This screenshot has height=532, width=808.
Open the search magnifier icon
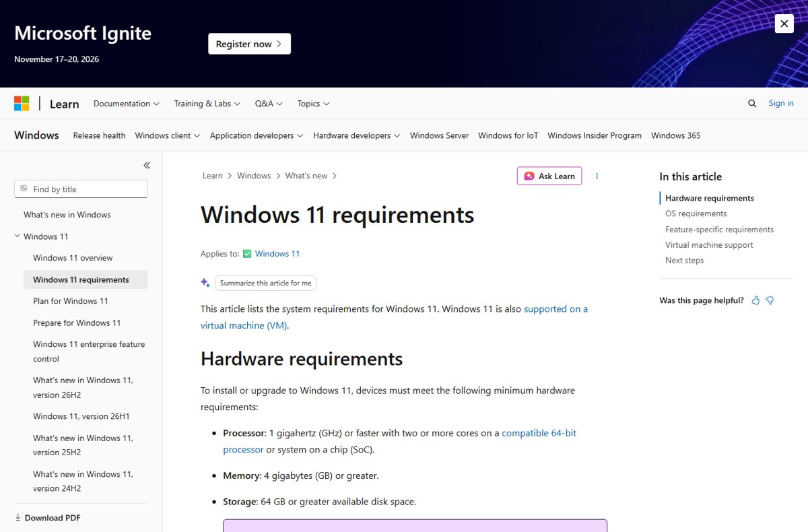pos(752,103)
